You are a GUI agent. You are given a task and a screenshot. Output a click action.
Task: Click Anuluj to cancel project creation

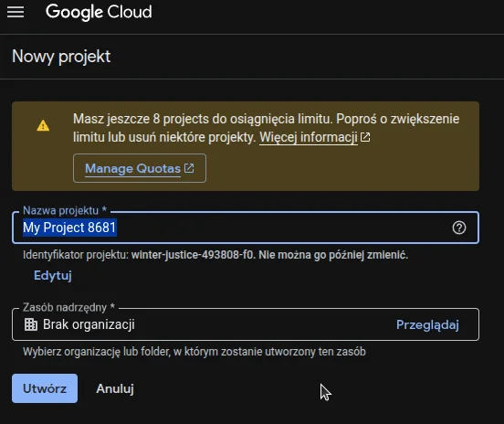[x=115, y=388]
